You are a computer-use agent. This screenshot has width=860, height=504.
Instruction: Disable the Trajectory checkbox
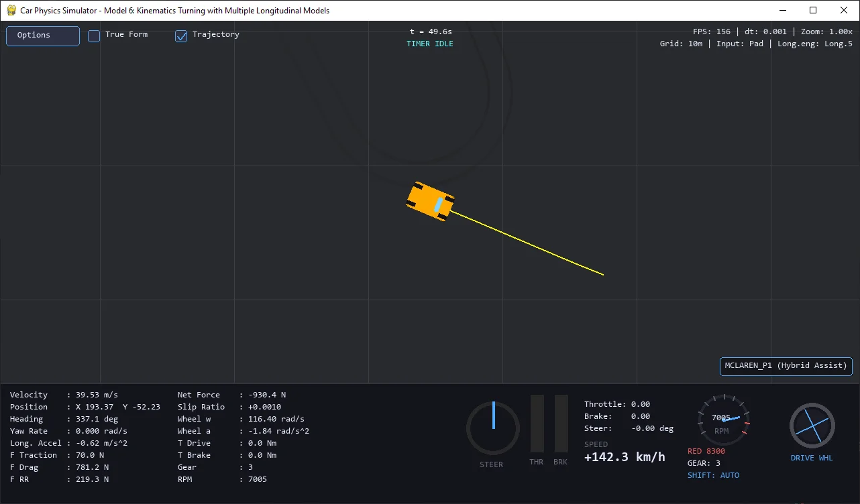click(x=181, y=36)
